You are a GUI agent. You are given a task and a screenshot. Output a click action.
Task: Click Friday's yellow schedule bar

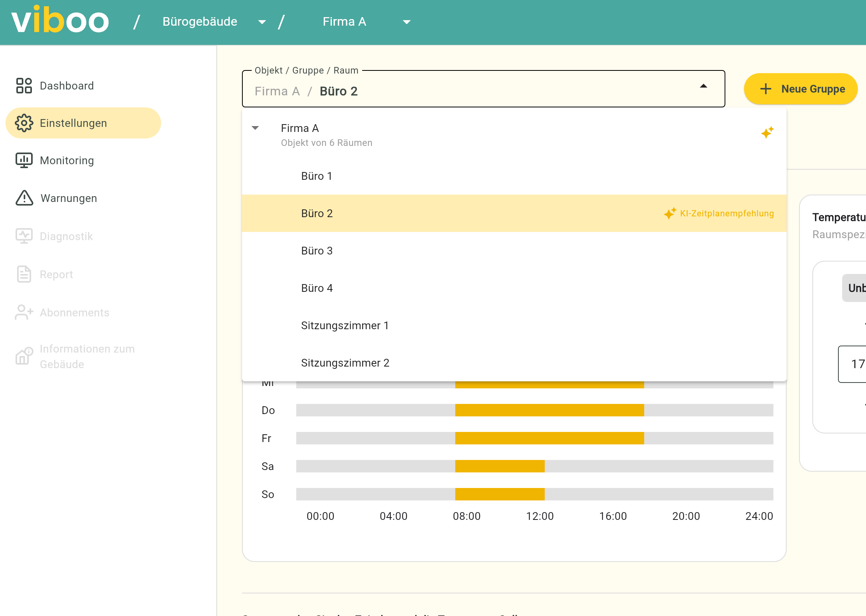[549, 438]
